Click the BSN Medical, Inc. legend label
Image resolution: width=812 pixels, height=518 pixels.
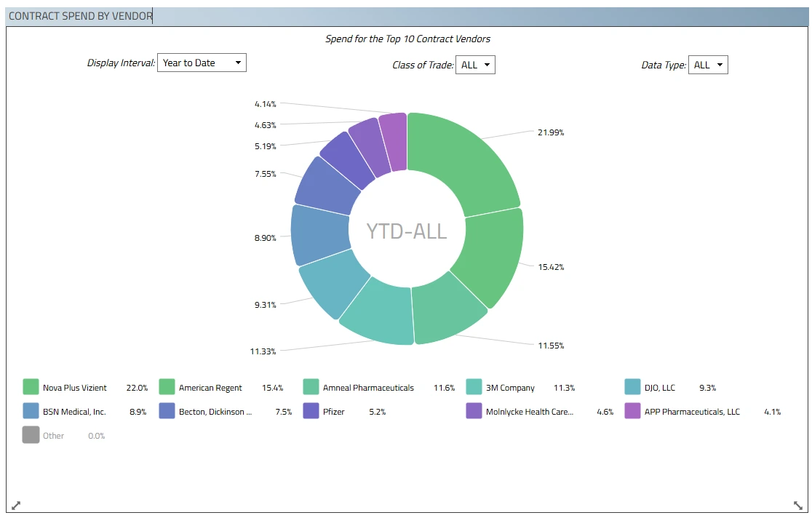74,412
